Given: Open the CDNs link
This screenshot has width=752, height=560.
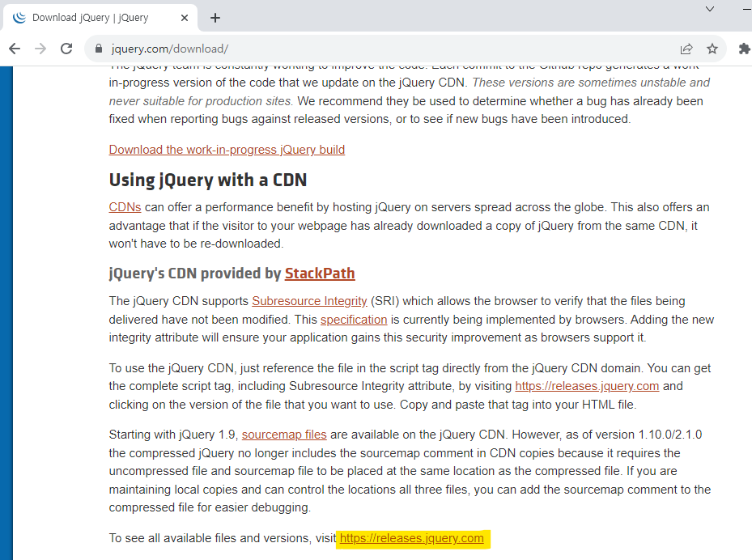Looking at the screenshot, I should click(125, 207).
